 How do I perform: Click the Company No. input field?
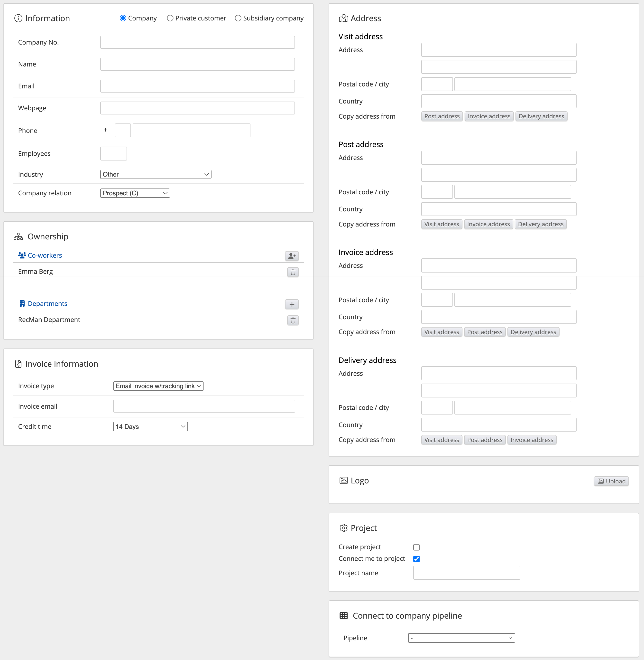(197, 42)
